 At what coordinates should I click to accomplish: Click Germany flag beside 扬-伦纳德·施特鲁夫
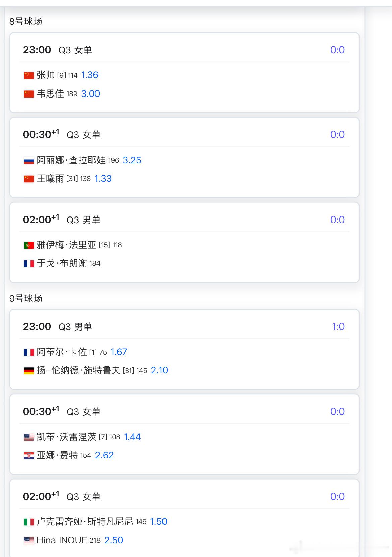tap(29, 371)
